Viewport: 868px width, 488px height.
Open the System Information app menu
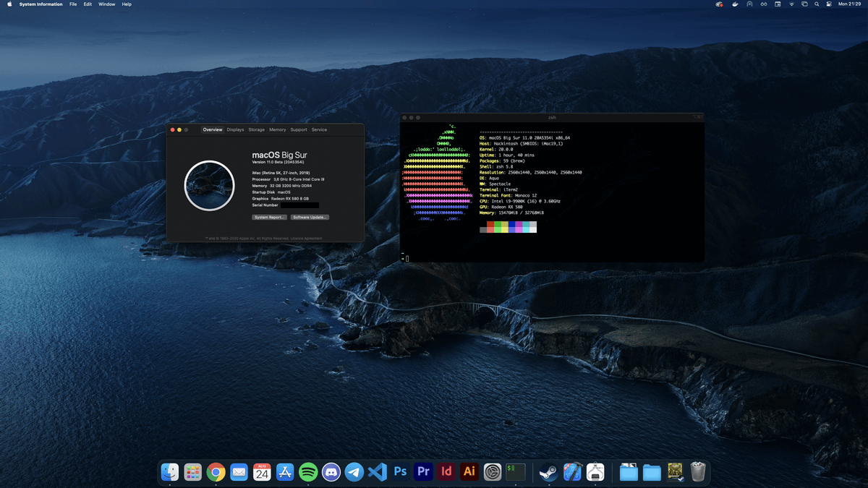point(41,4)
